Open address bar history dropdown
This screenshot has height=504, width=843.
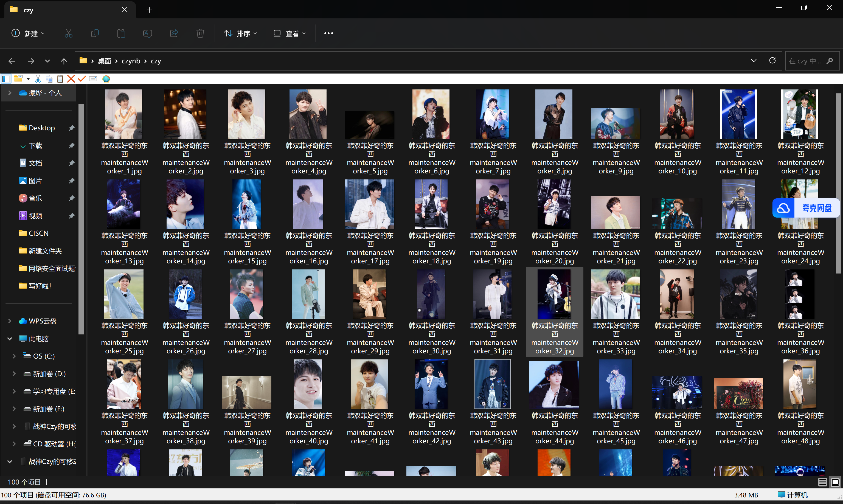(x=754, y=61)
